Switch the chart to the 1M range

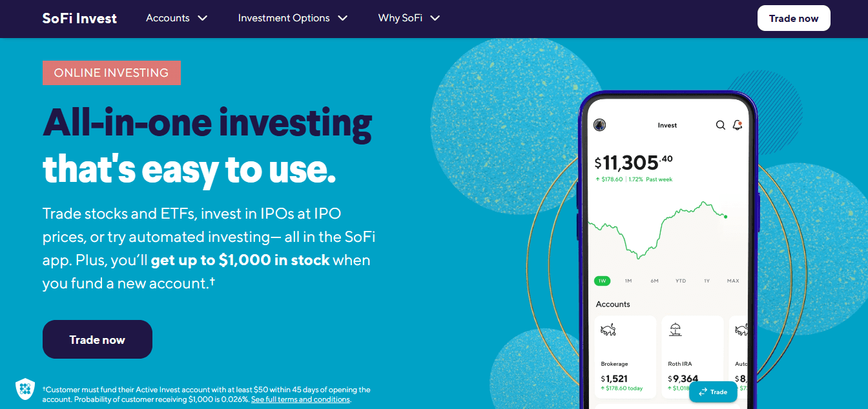click(x=628, y=281)
